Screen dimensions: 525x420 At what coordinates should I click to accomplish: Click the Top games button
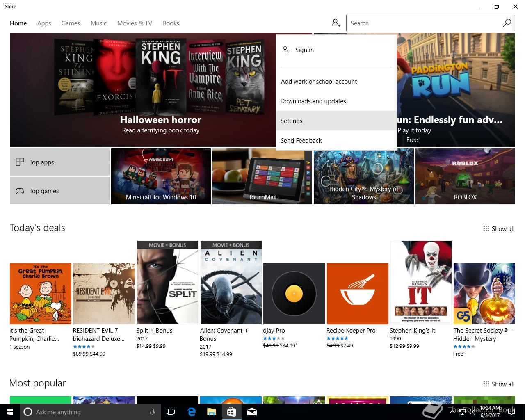(x=59, y=191)
